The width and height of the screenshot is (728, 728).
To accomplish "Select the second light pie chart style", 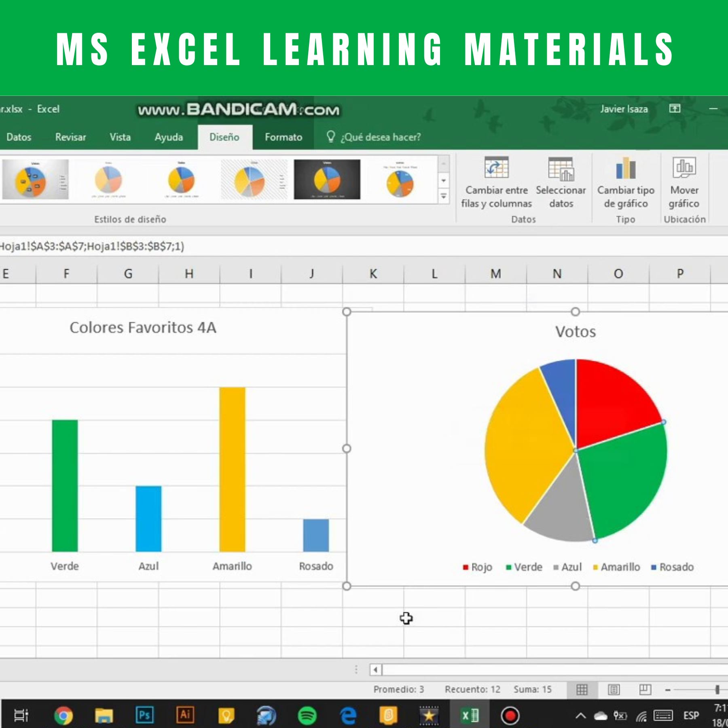I will coord(108,179).
